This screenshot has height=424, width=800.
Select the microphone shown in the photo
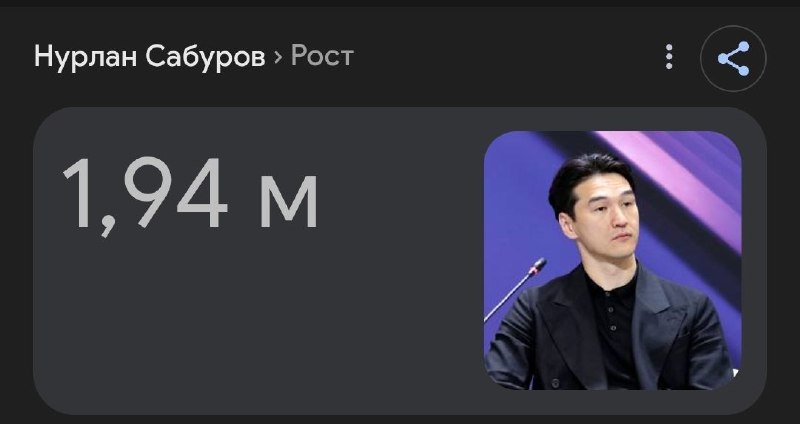click(x=516, y=288)
